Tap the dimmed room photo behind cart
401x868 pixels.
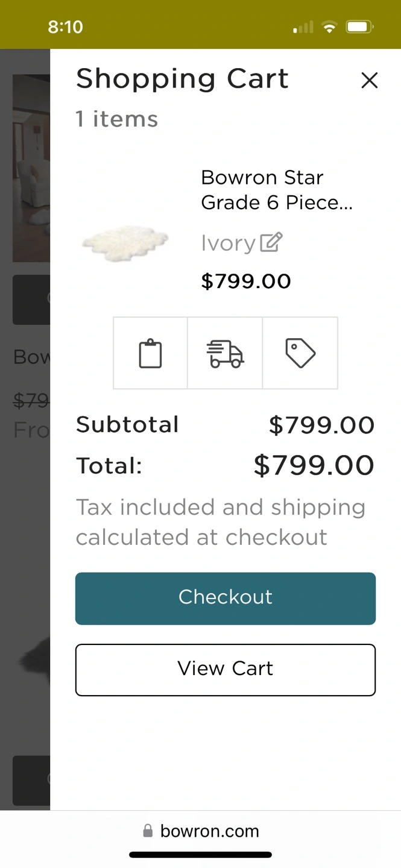[x=31, y=169]
